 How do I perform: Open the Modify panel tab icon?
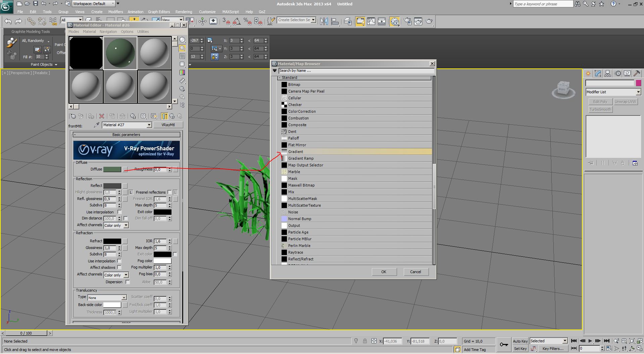[598, 73]
